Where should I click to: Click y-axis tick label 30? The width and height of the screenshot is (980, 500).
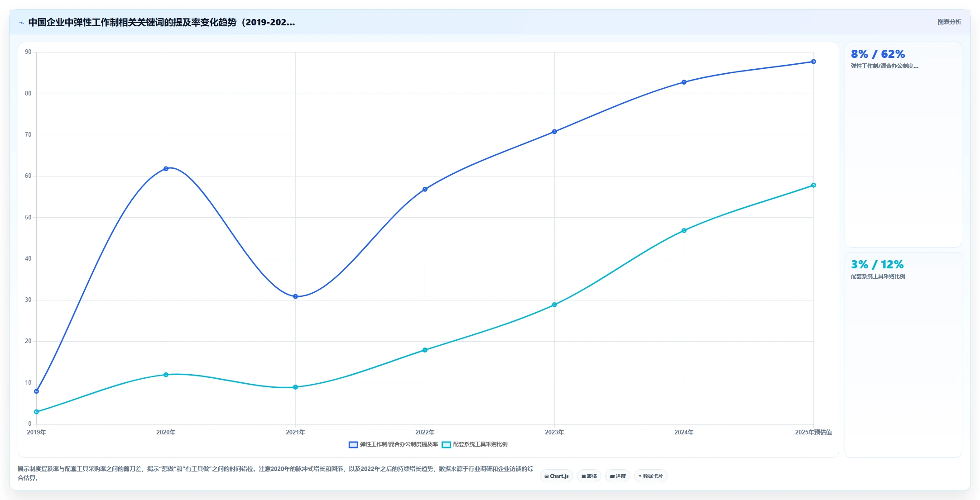[28, 300]
